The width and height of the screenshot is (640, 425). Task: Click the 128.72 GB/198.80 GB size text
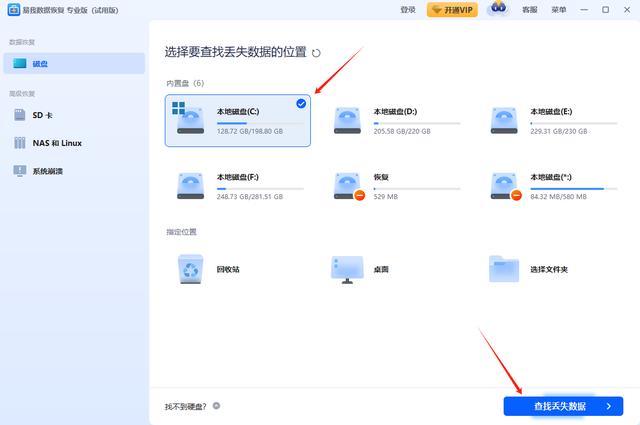tap(250, 131)
